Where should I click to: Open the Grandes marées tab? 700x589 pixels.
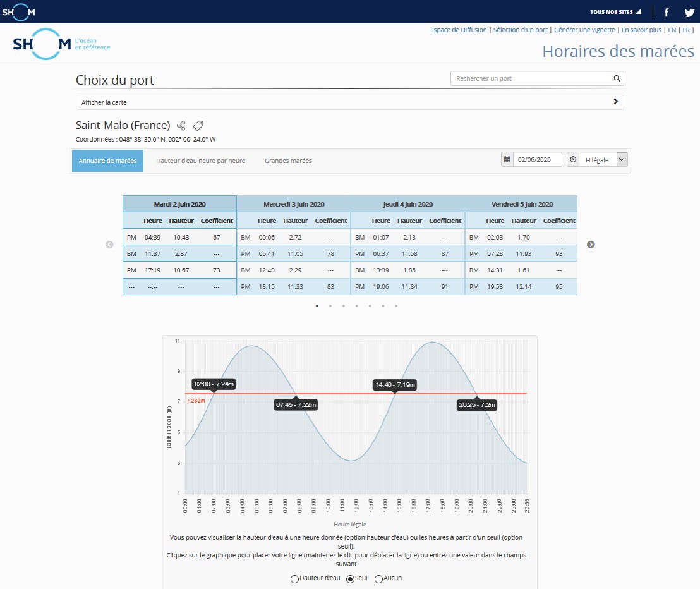[x=288, y=161]
